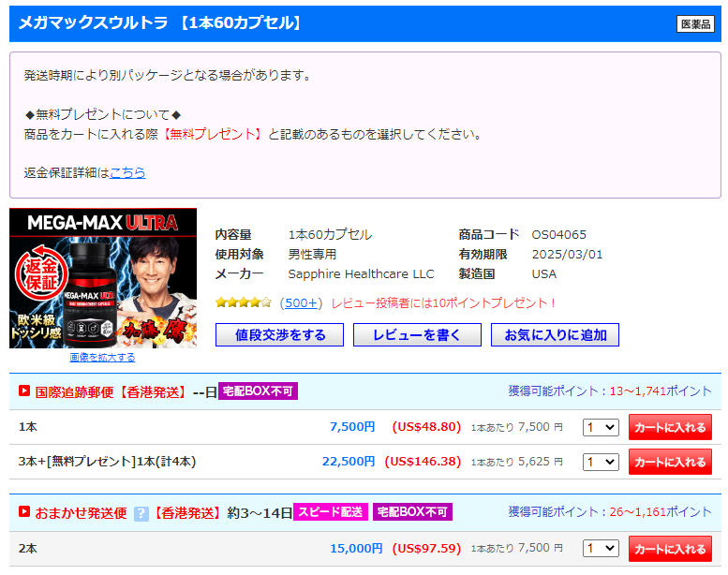
Task: Click おまかせ発送便 heading text
Action: [81, 513]
